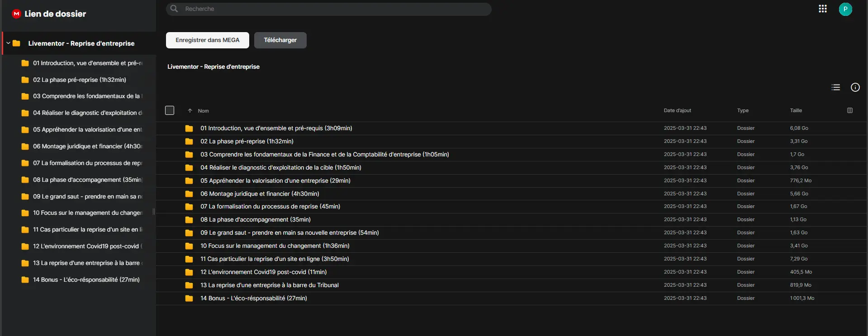Click folder icon of 07 La formalisation row
Image resolution: width=868 pixels, height=336 pixels.
click(189, 207)
